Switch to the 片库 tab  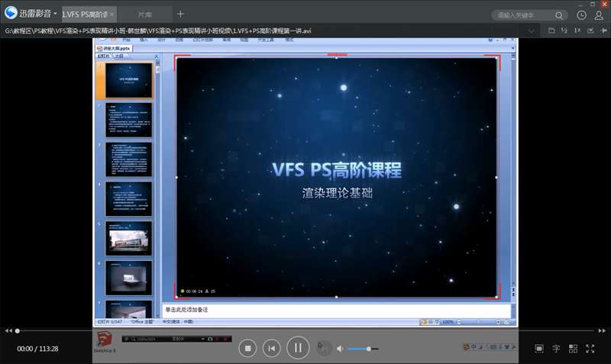tap(145, 14)
